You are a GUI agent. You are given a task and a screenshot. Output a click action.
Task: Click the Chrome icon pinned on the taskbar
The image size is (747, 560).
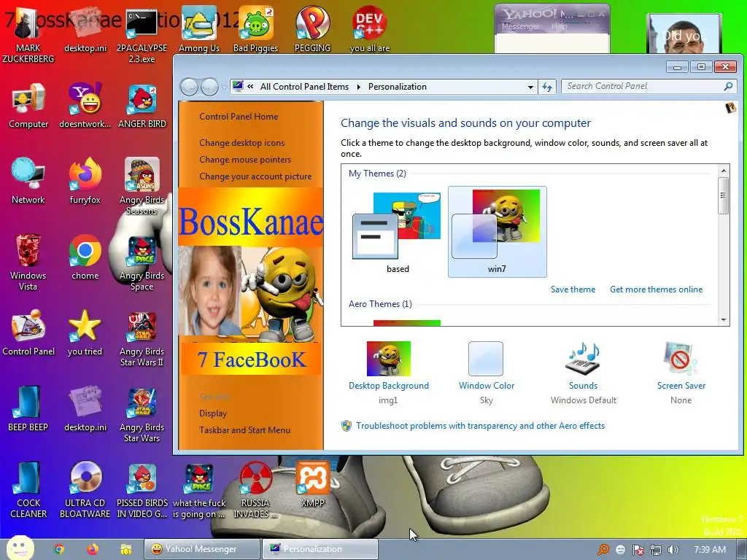pos(59,549)
